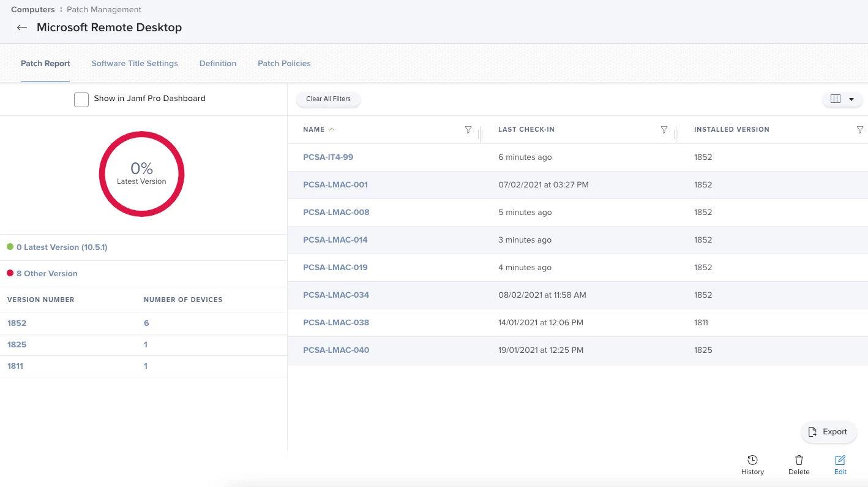Open the 0 Latest Version (10.5.1) link

pyautogui.click(x=62, y=247)
